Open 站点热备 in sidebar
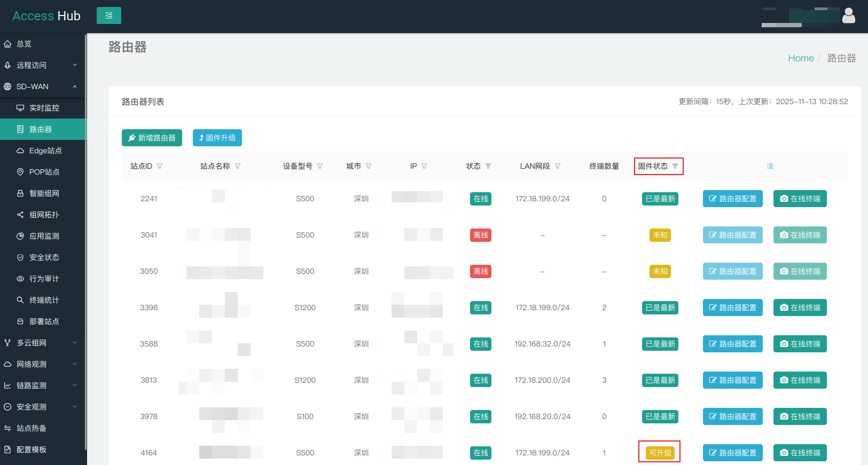 pos(43,428)
